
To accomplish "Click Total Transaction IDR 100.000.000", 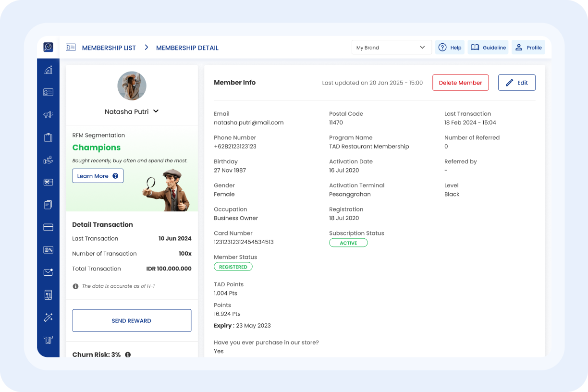I will 169,269.
